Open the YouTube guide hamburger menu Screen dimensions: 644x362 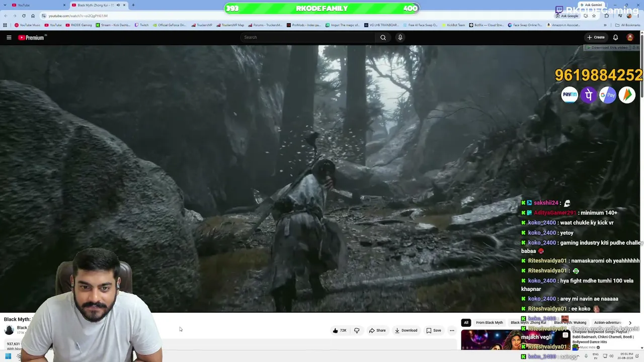coord(9,37)
